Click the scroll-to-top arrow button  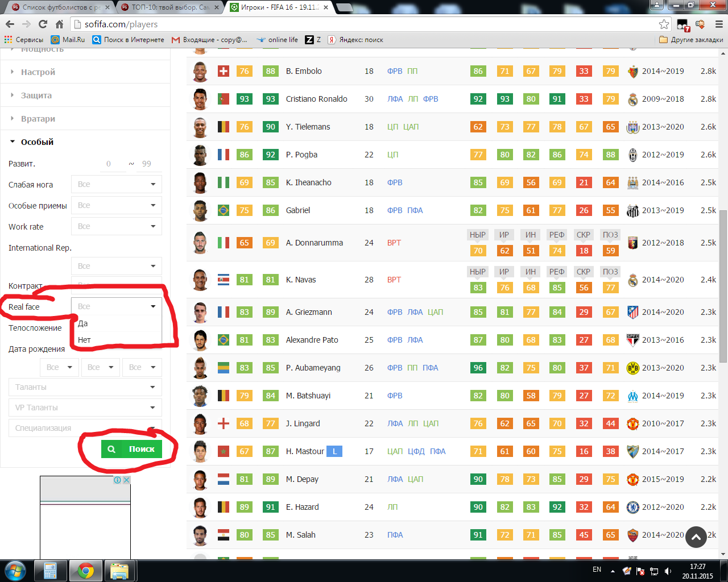click(x=696, y=537)
